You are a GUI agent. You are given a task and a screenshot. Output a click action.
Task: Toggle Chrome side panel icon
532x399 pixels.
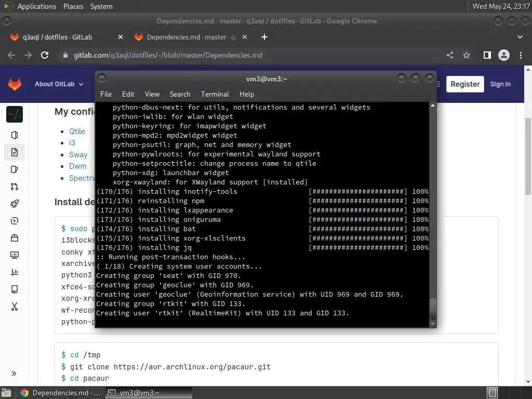point(487,55)
